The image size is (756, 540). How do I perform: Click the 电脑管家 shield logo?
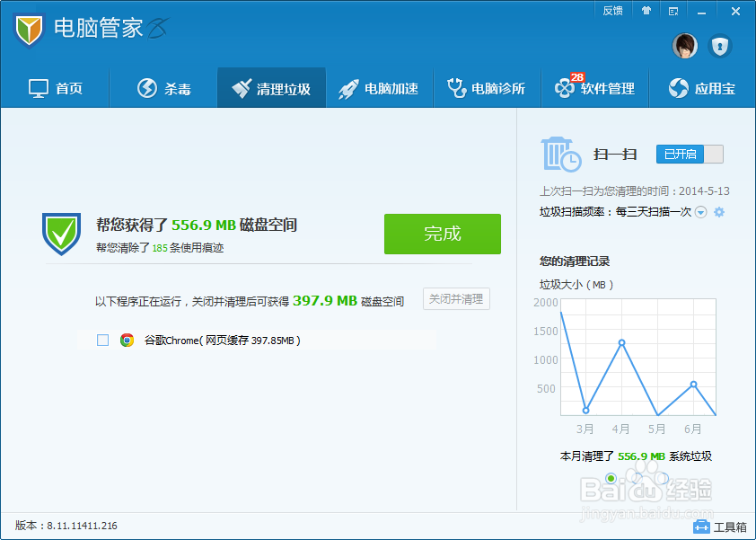tap(29, 30)
